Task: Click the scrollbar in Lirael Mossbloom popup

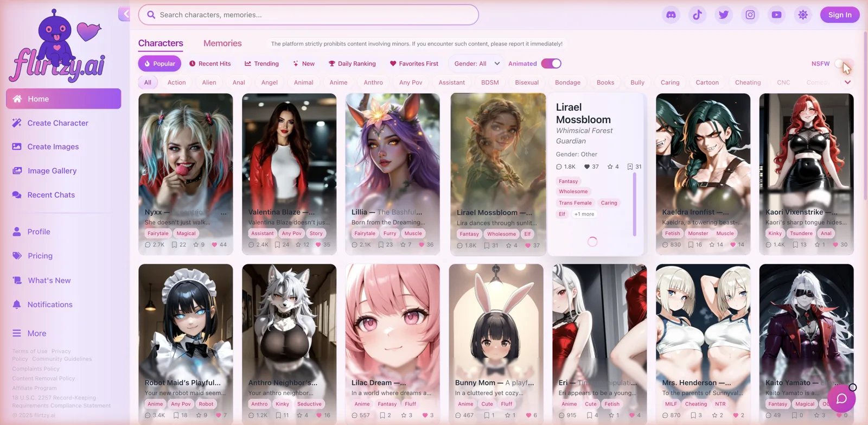Action: 635,204
